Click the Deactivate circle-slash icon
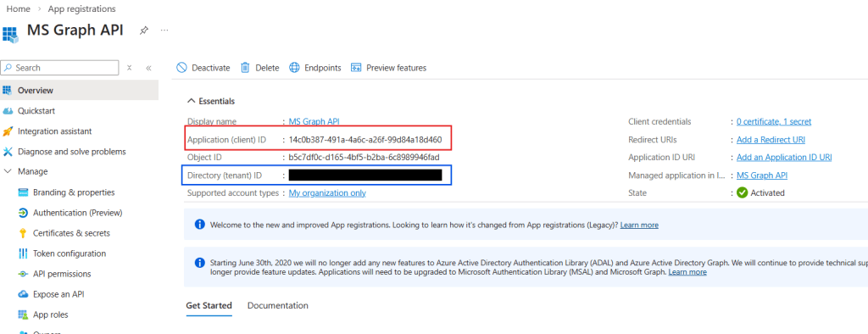The width and height of the screenshot is (868, 334). (181, 68)
